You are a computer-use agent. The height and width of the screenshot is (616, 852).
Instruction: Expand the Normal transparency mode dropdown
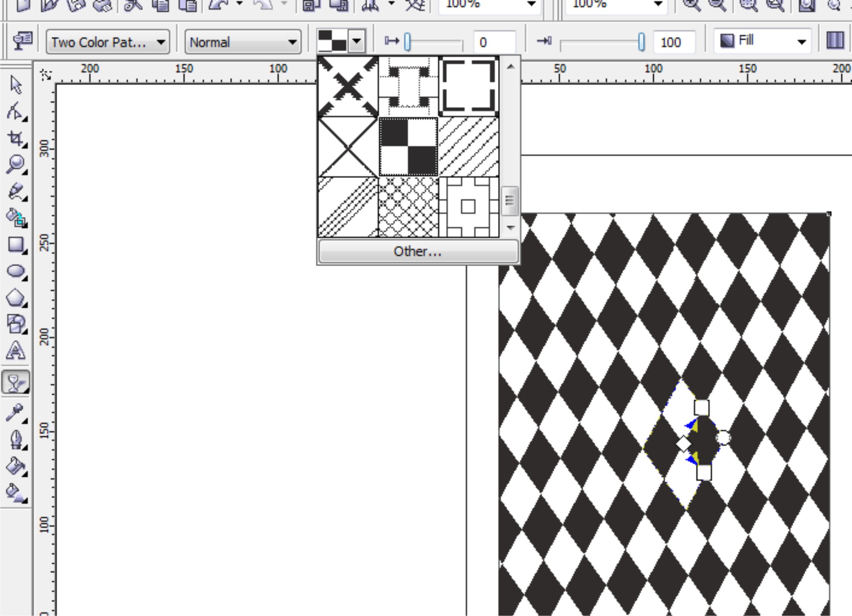click(x=243, y=42)
